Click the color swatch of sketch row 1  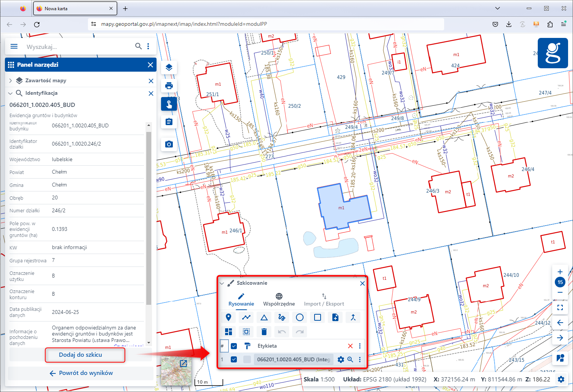coord(247,359)
